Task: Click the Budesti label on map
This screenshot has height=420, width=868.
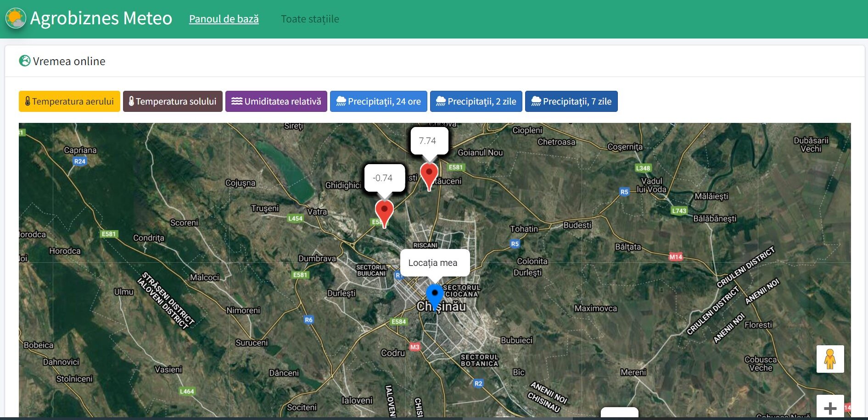Action: (577, 225)
